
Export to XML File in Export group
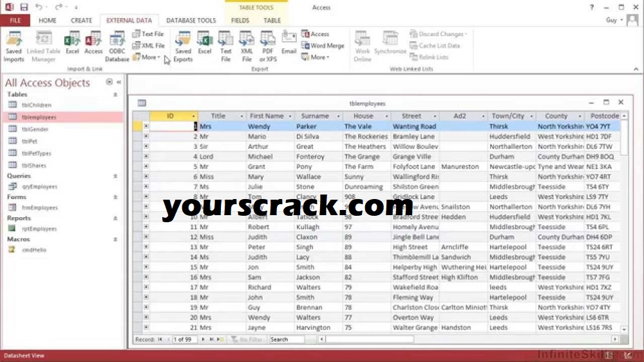[x=247, y=47]
